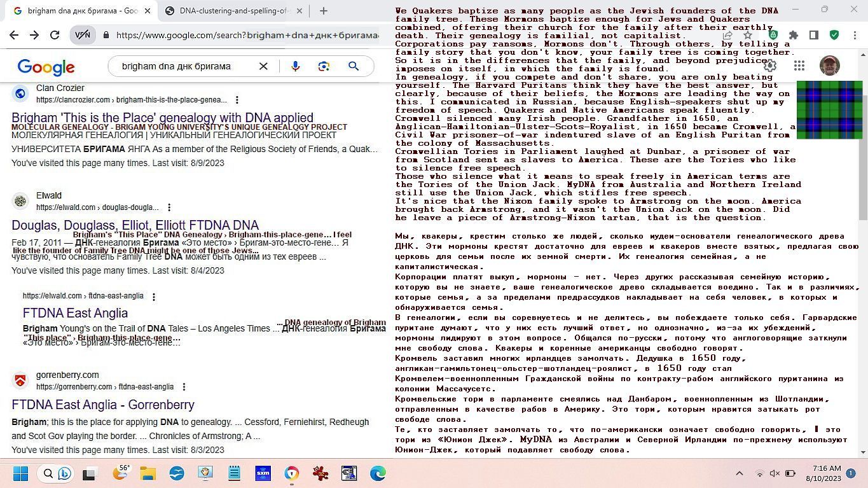Open Douglas, Douglass, Elliot, Elliott FTDNA DNA result

pyautogui.click(x=135, y=225)
